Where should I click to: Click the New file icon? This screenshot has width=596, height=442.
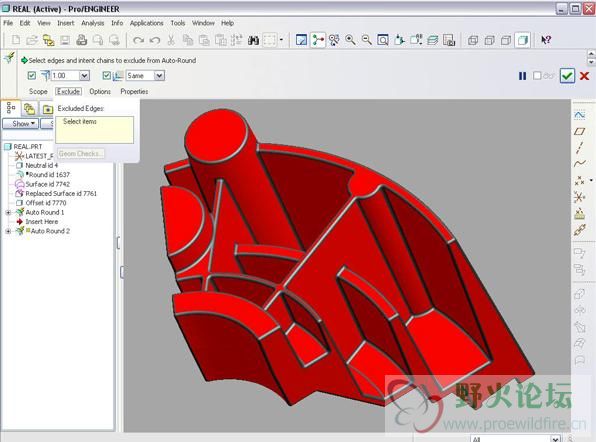point(16,40)
